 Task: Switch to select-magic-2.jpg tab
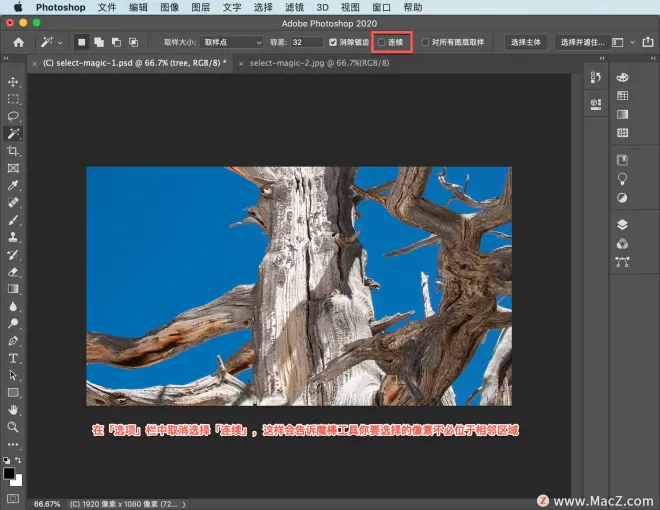(x=319, y=63)
